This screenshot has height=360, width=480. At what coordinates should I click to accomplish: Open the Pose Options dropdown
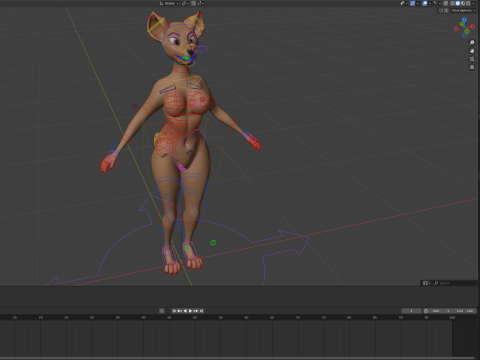463,10
